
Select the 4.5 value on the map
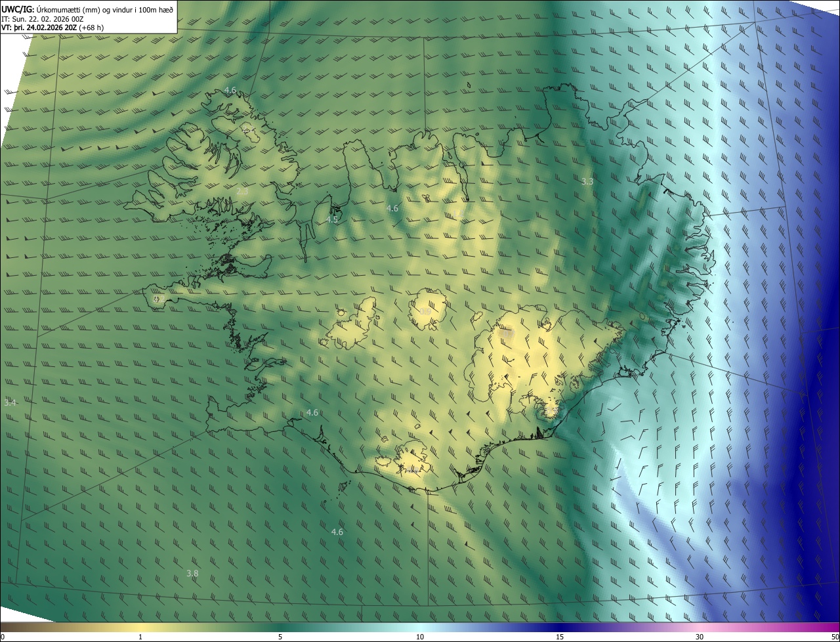tap(332, 219)
